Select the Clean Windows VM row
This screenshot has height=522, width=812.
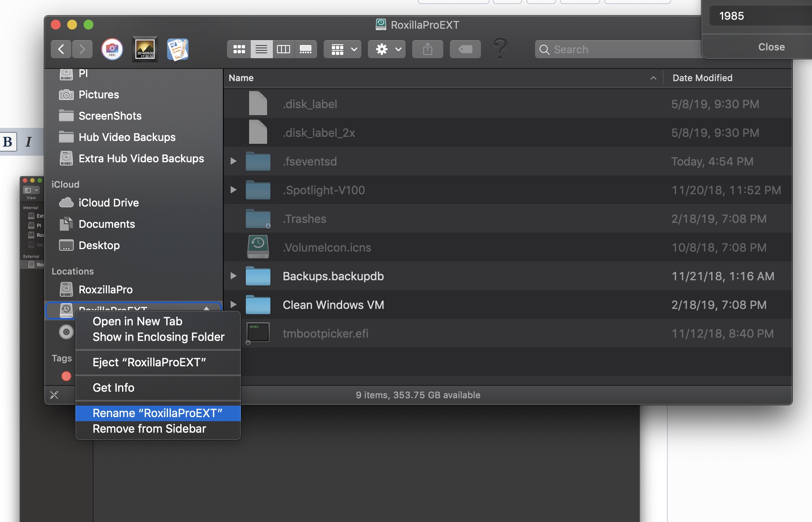coord(508,305)
